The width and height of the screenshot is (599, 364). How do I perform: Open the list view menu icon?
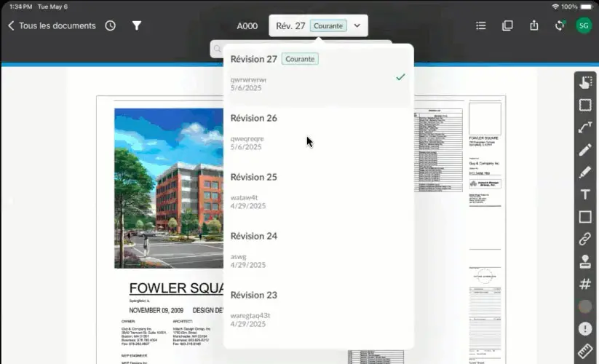click(481, 25)
